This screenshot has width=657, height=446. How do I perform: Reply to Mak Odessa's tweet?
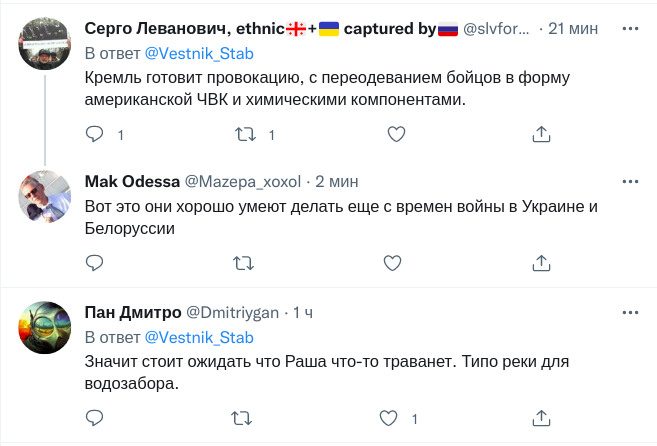pyautogui.click(x=95, y=263)
